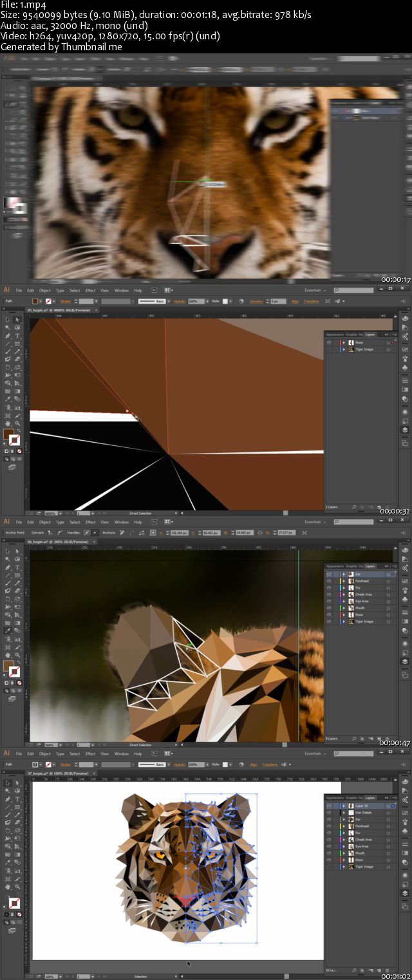Select the Zoom tool in the 05_begin.ai window

[x=17, y=423]
